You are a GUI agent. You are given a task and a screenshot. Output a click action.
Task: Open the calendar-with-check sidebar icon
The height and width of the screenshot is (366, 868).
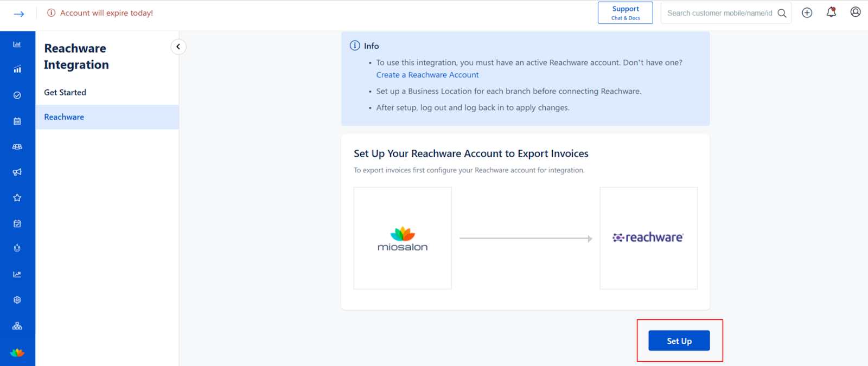coord(17,223)
